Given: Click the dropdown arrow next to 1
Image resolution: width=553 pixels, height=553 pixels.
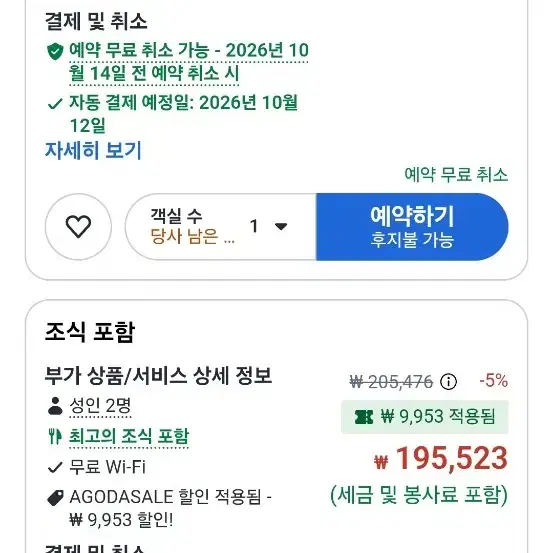Looking at the screenshot, I should (281, 226).
